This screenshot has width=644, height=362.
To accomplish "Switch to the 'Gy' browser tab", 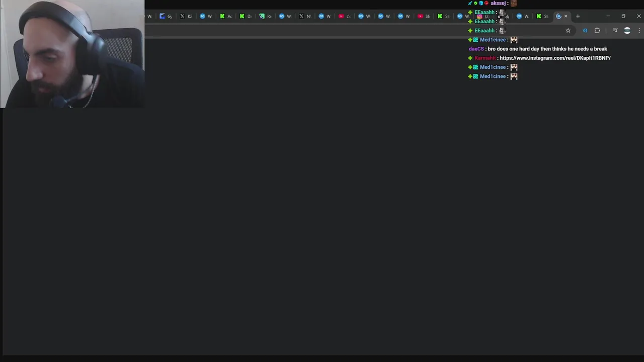I will 166,16.
